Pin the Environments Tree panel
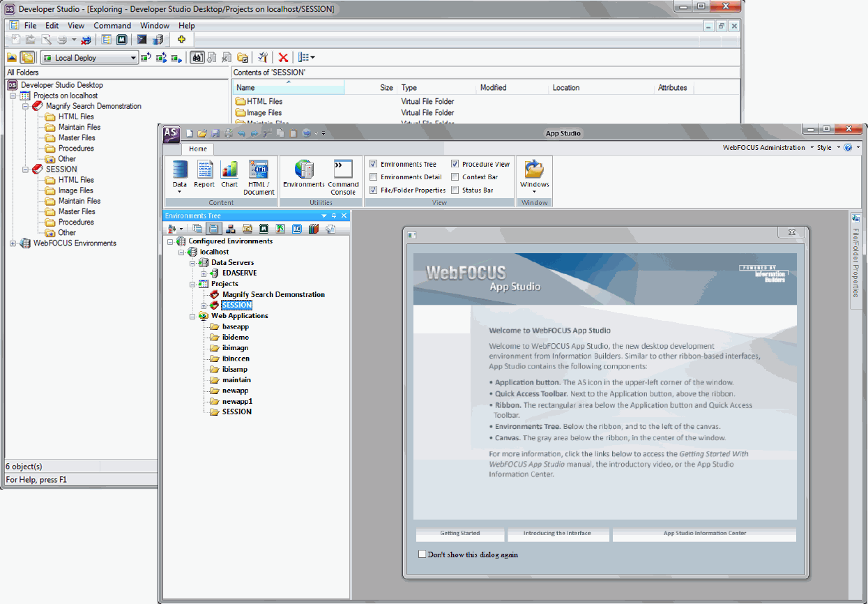The image size is (868, 604). [334, 216]
